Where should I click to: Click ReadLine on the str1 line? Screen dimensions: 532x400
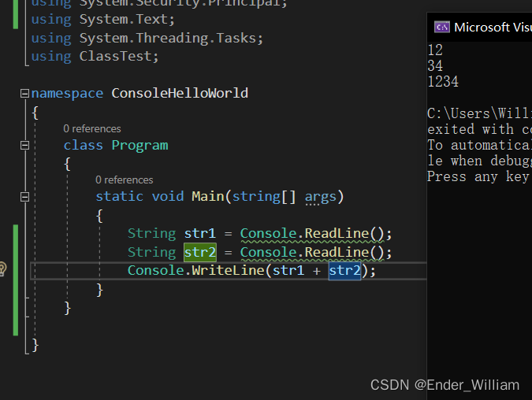point(336,234)
